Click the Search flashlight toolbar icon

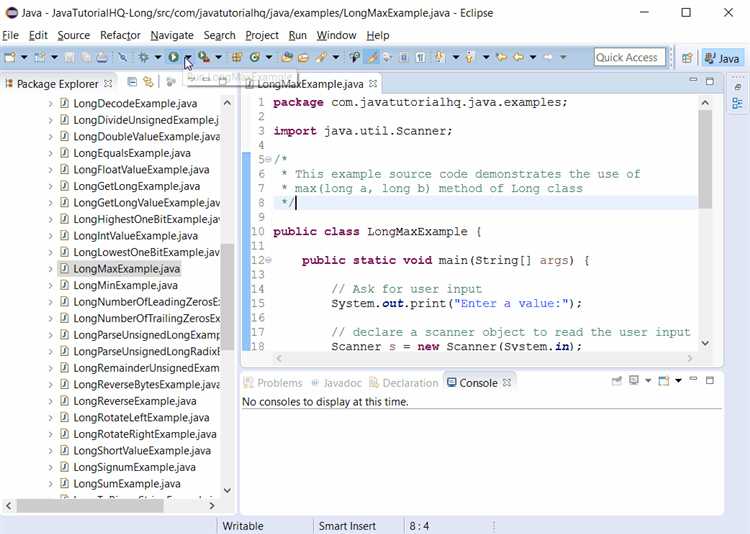pos(321,57)
